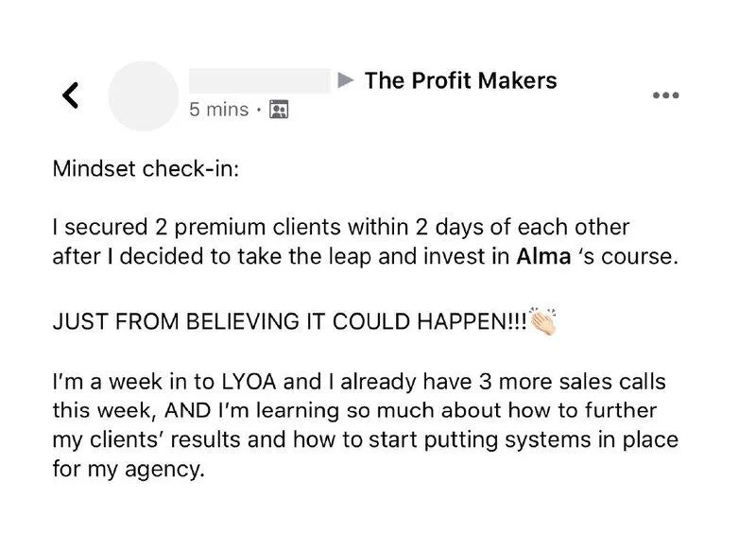Open the poster's circular profile avatar

[x=144, y=96]
